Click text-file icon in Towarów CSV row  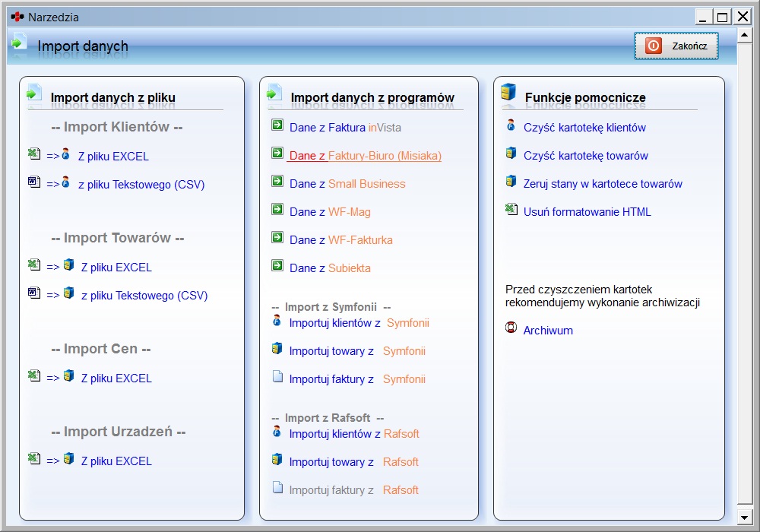pos(34,293)
